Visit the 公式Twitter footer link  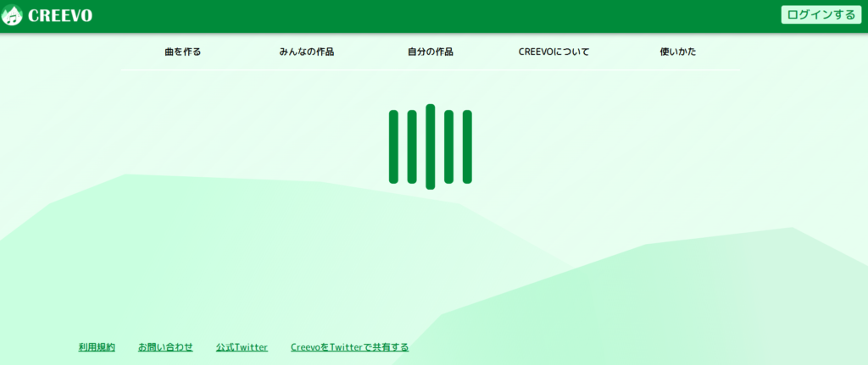(242, 347)
